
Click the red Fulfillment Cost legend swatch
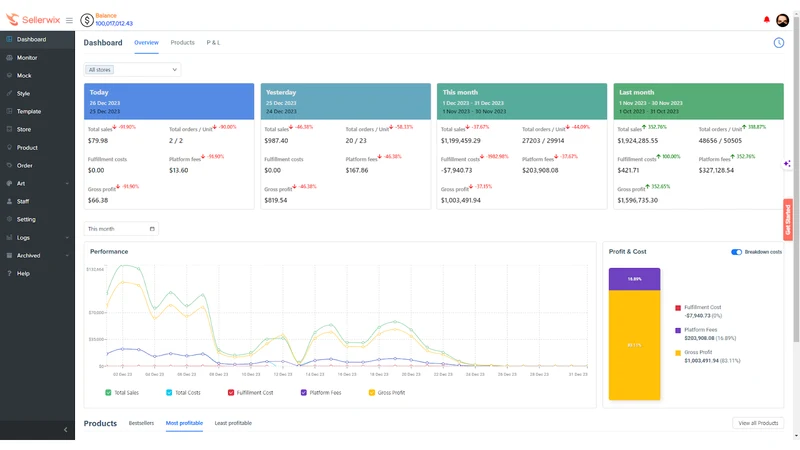pos(678,308)
